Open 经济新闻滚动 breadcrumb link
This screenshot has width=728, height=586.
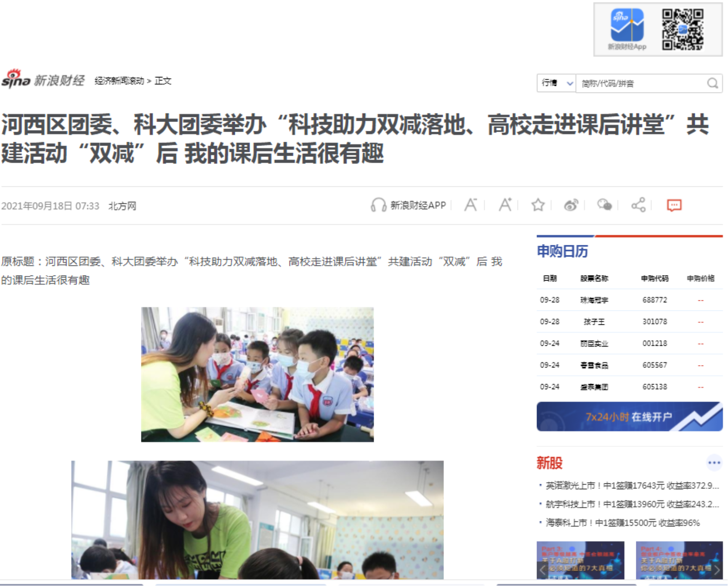coord(120,81)
